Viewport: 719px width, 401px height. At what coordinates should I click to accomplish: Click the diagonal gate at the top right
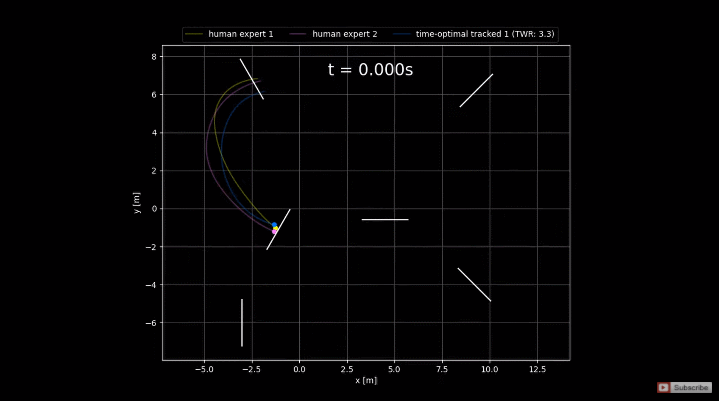coord(476,90)
